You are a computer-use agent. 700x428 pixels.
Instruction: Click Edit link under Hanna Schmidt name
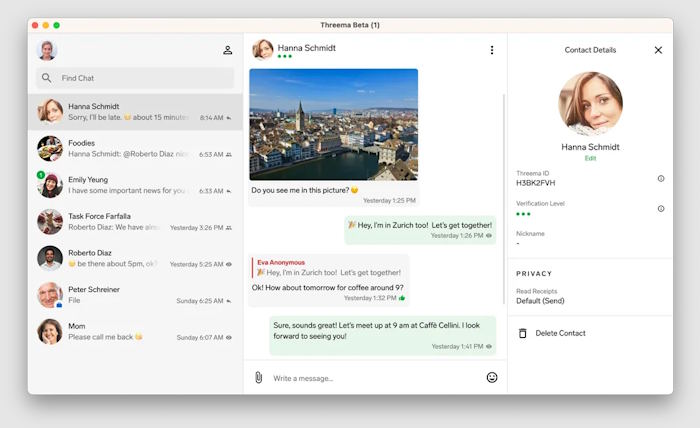pyautogui.click(x=590, y=158)
